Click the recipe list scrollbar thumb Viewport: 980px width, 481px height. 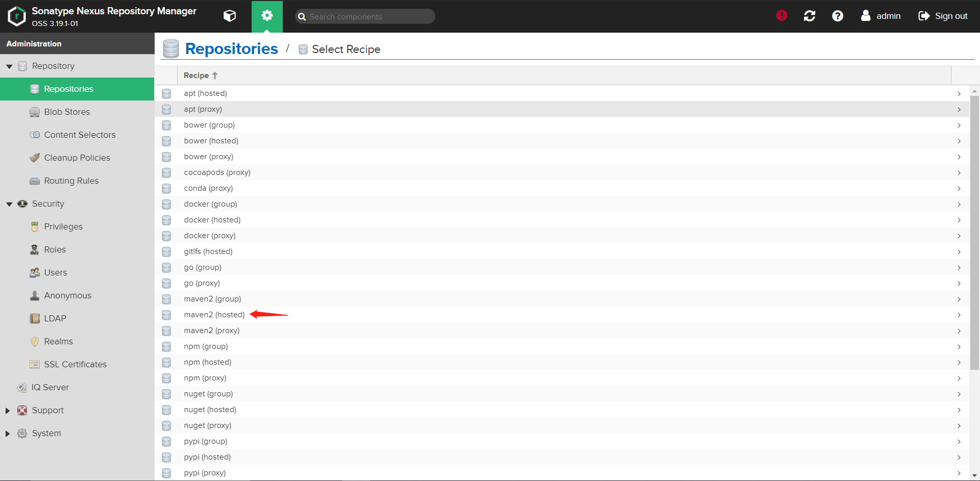(974, 232)
